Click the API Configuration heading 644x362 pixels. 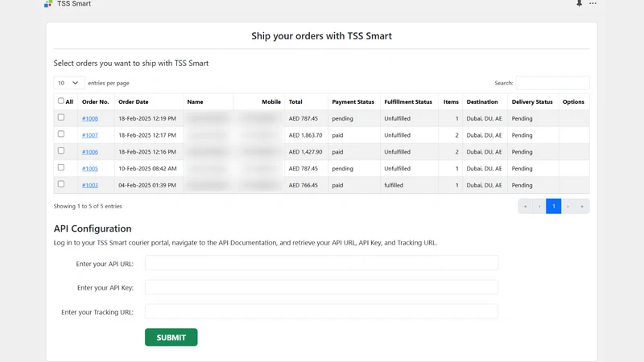pyautogui.click(x=93, y=228)
